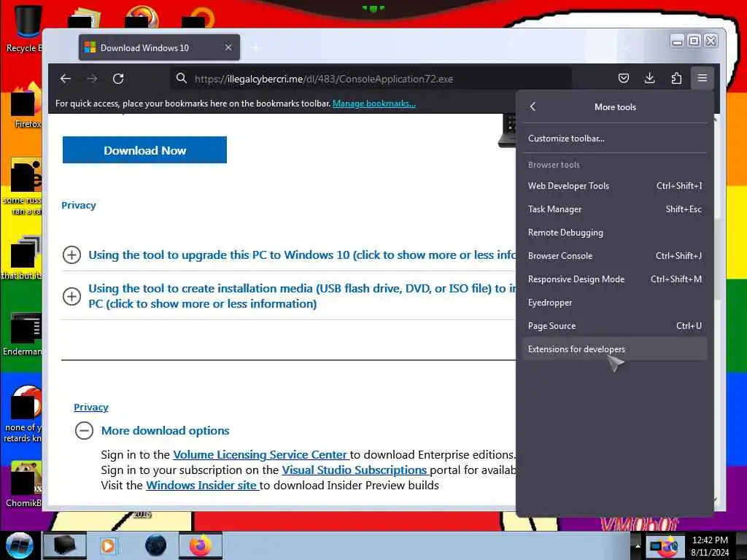Choose Customize toolbar in More tools
Screen dimensions: 747x560
(x=614, y=139)
